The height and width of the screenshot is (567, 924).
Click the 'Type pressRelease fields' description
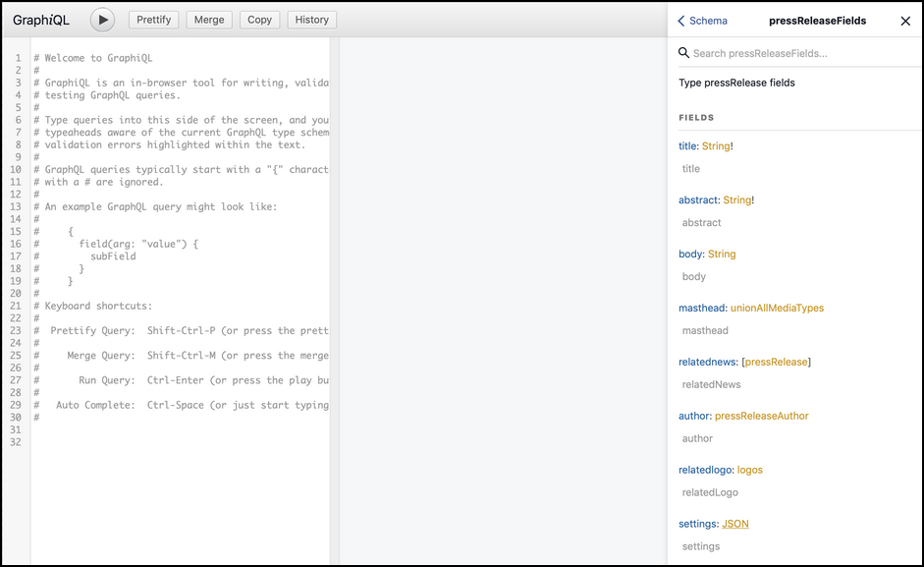click(x=736, y=83)
